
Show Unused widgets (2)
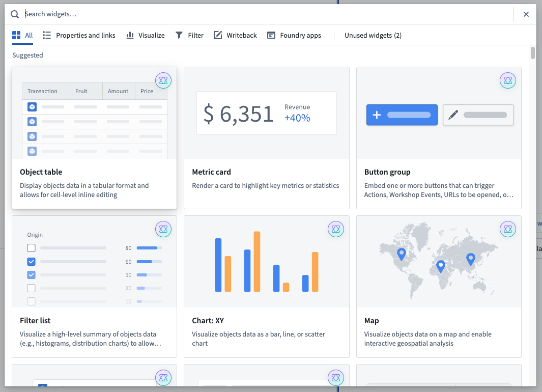[x=373, y=35]
